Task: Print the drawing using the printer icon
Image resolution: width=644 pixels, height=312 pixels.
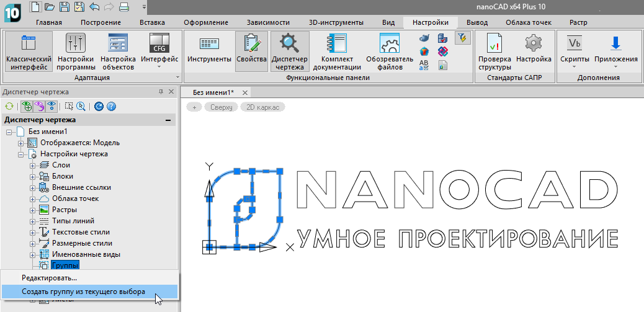Action: 123,7
